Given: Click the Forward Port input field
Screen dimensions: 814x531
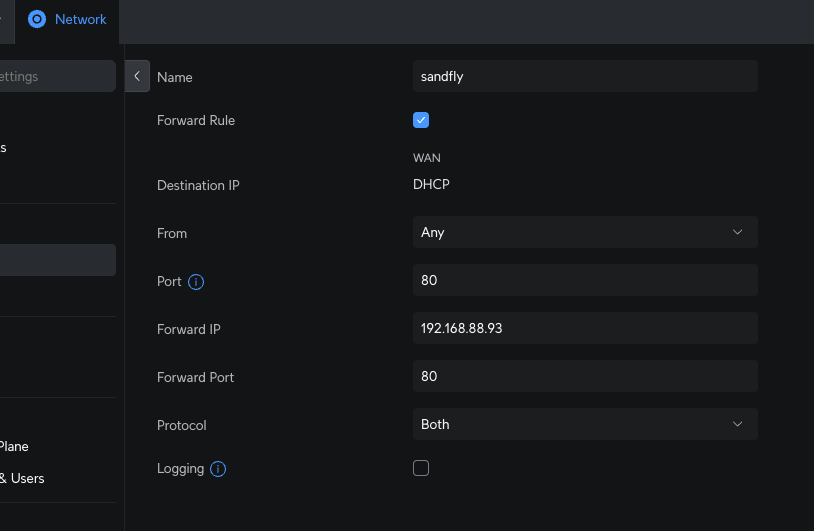Looking at the screenshot, I should [584, 376].
